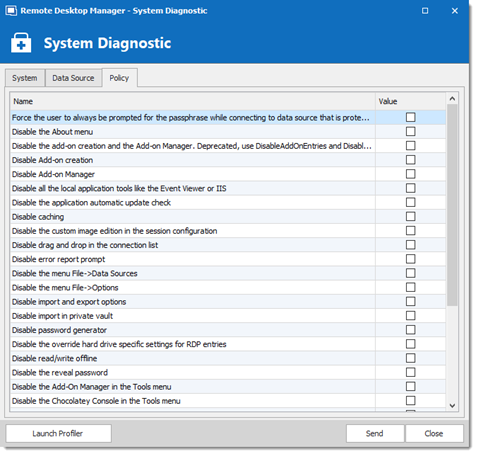Toggle checkbox for Disable the reveal password
This screenshot has width=477, height=454.
[x=411, y=372]
